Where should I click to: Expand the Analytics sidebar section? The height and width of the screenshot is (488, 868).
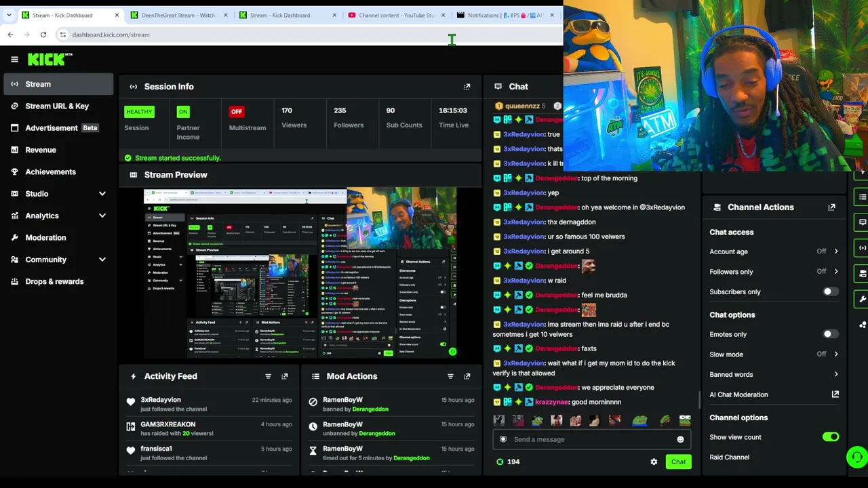(x=102, y=216)
